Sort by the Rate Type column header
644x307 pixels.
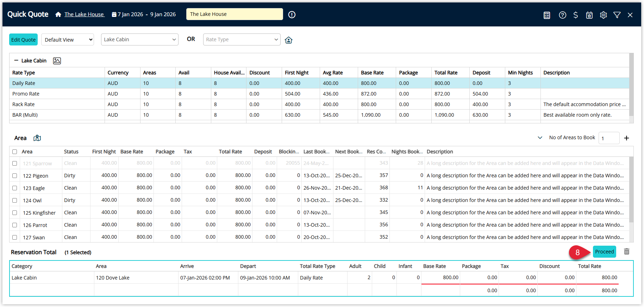coord(57,73)
